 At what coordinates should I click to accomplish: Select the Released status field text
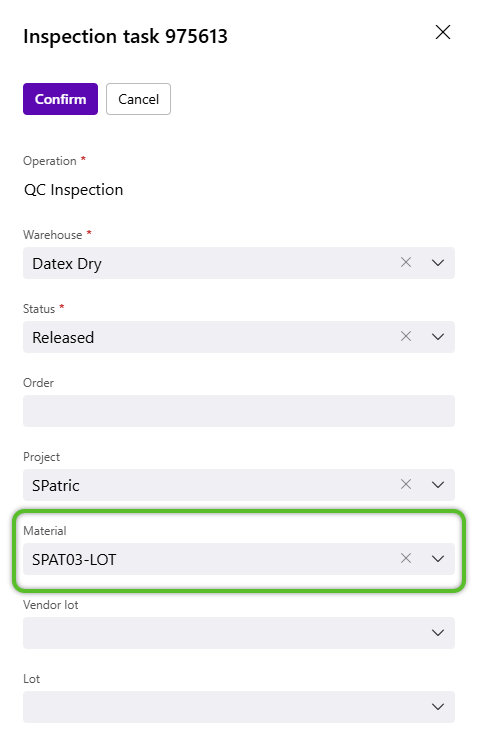pos(63,338)
